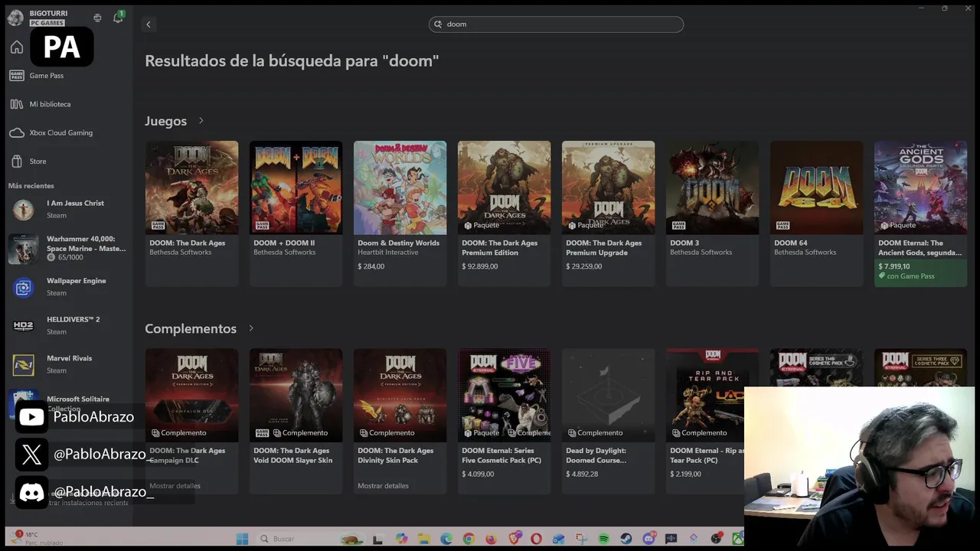Open the Dark Ages Premium Edition cover
The image size is (980, 551).
click(x=504, y=187)
